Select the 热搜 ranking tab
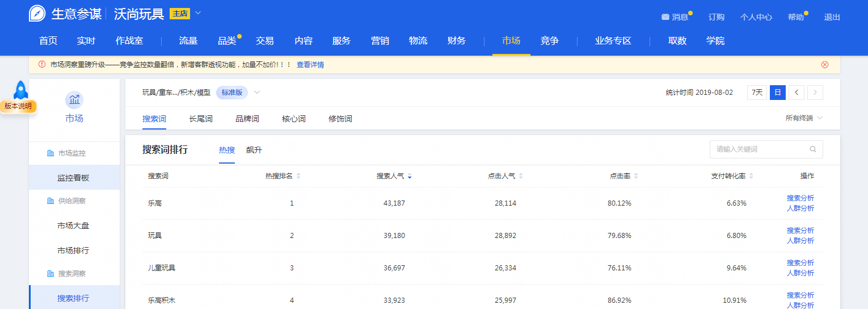Screen dimensions: 868x309 227,150
